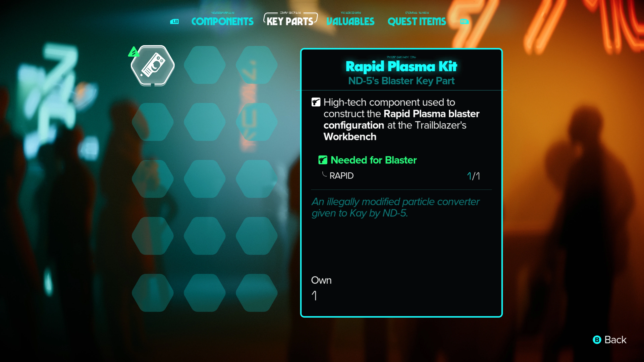Click the LB bumper icon
The image size is (644, 362).
coord(174,22)
